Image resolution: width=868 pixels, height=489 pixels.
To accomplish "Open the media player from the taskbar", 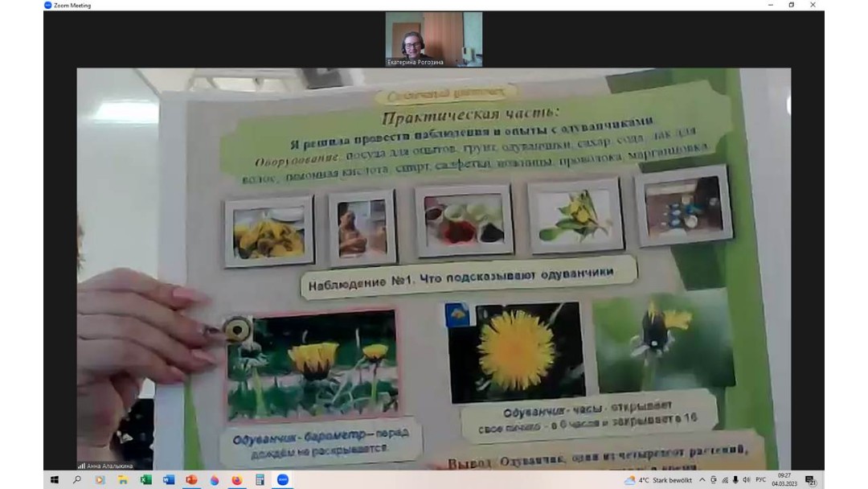I will 100,480.
